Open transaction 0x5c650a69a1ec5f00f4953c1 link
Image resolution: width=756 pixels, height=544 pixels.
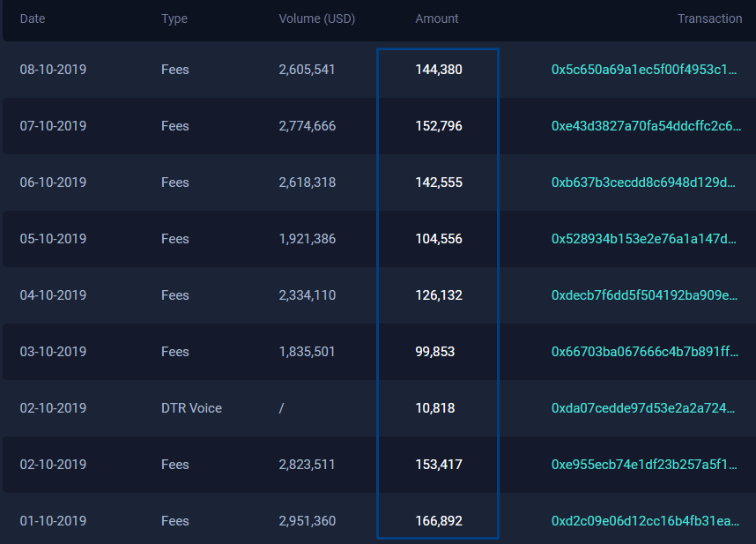click(644, 70)
